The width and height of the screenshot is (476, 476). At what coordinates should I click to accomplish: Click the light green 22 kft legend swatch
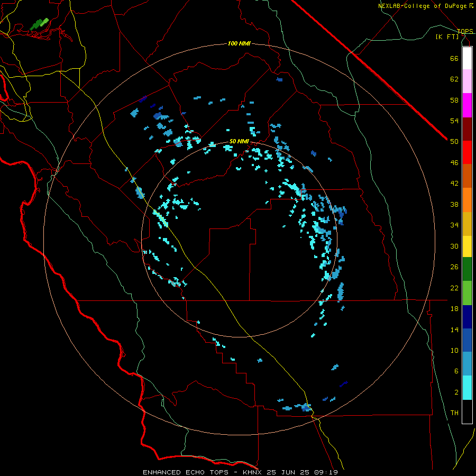[467, 293]
